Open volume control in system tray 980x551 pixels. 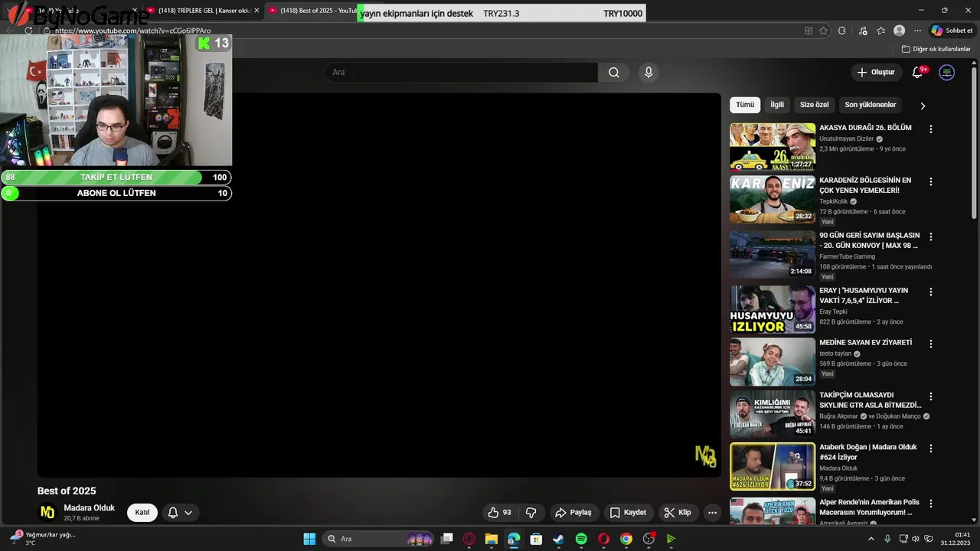point(915,539)
